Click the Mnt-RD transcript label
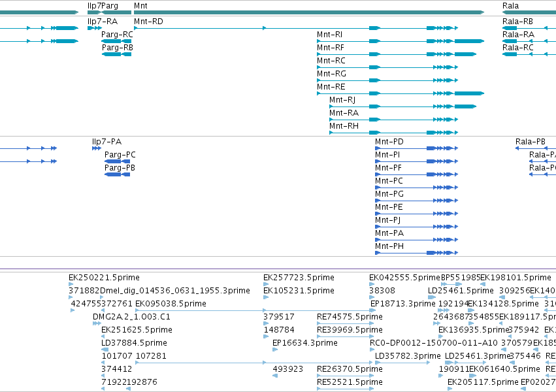 tap(148, 22)
